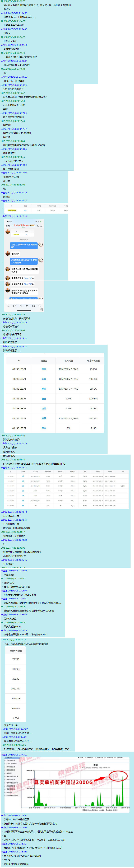The width and height of the screenshot is (134, 868).
Task: Open 查看 link in TCP 6.35G row of large table
Action: click(44, 428)
